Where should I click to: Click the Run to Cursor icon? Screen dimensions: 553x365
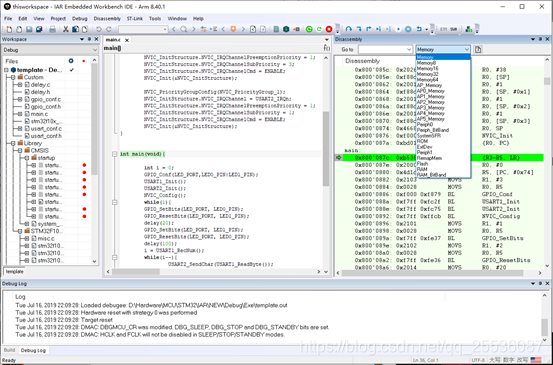(388, 29)
